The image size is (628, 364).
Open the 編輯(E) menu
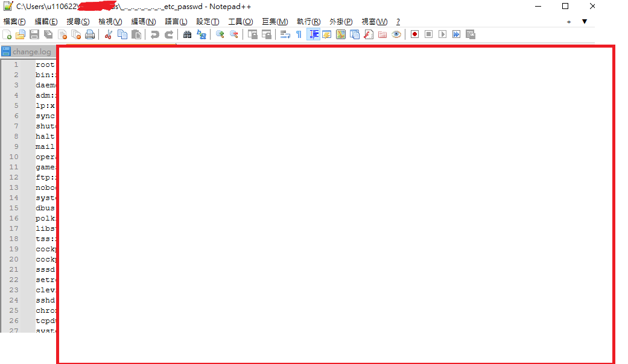point(46,22)
